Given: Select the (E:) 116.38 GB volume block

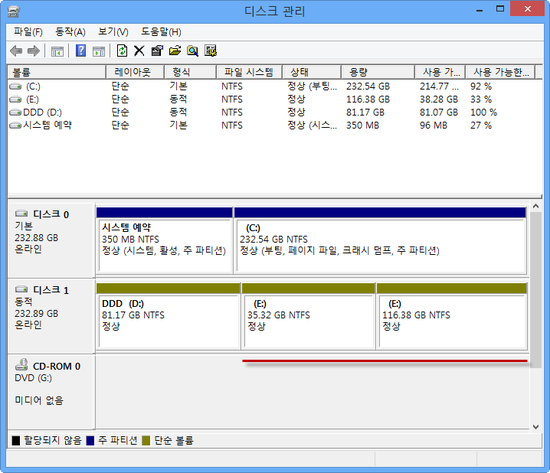Looking at the screenshot, I should [x=452, y=316].
